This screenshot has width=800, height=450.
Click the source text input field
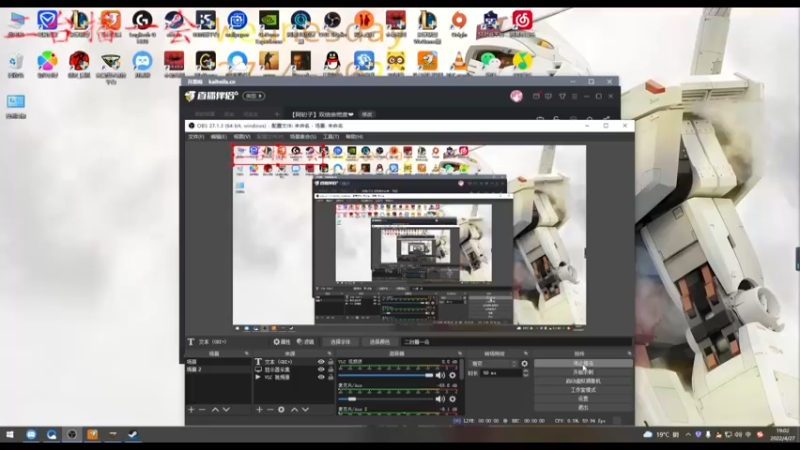point(515,342)
